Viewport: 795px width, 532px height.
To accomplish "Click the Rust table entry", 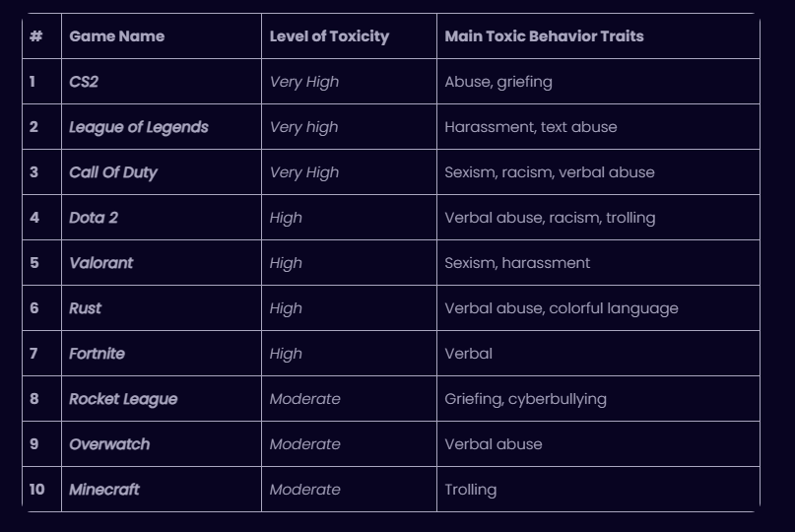I will (x=85, y=308).
